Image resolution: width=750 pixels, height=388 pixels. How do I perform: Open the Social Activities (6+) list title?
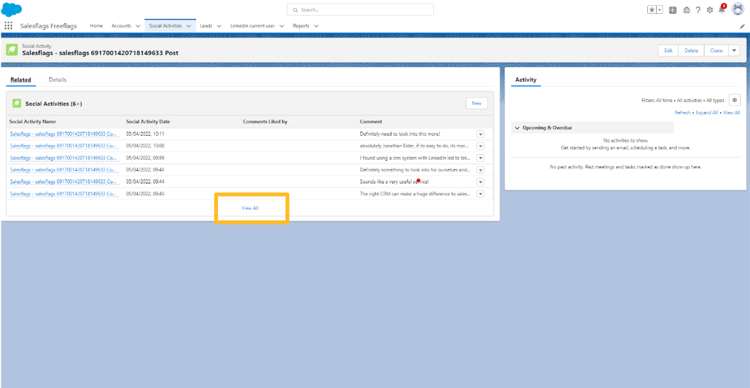[54, 103]
